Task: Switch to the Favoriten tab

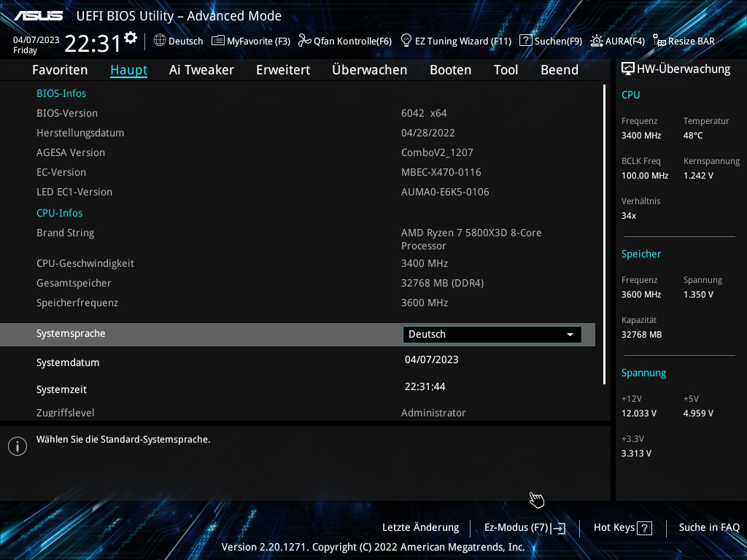Action: click(x=60, y=70)
